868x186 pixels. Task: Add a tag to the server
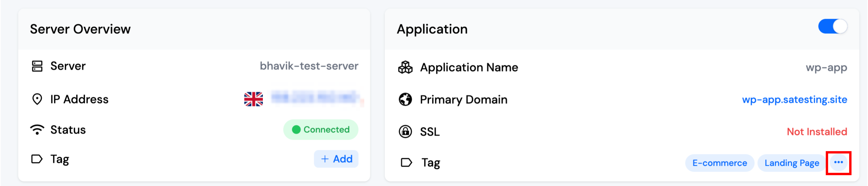[x=336, y=159]
